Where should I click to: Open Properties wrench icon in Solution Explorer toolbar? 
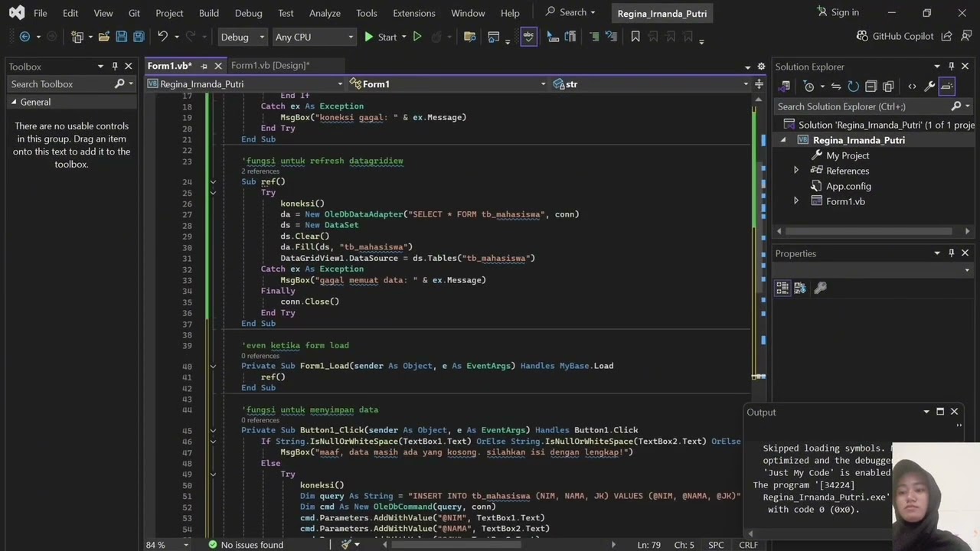(929, 86)
